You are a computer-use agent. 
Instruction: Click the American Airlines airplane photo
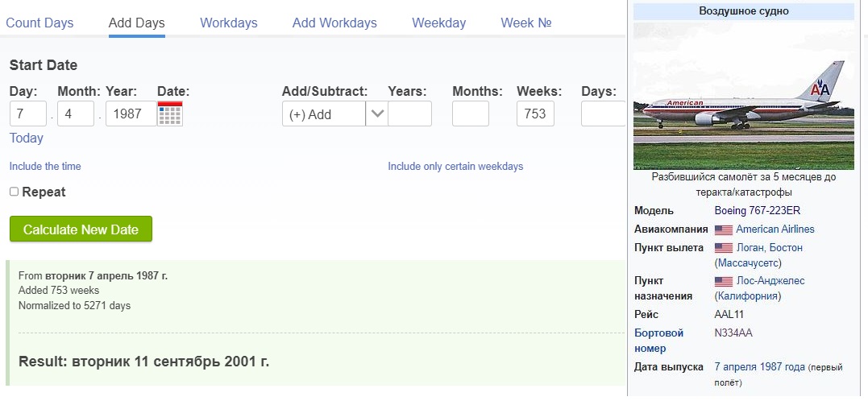pos(743,96)
